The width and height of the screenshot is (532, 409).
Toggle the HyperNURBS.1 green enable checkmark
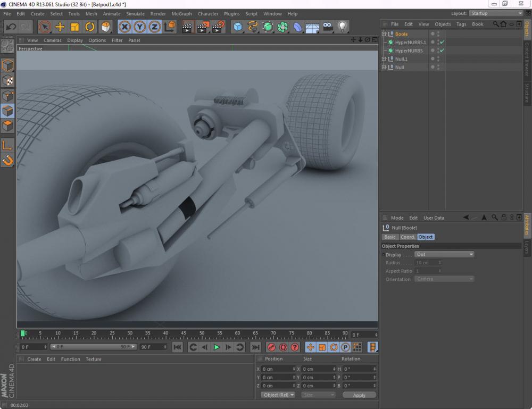(x=442, y=42)
